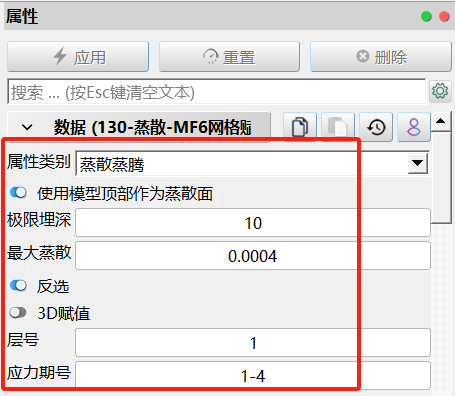Toggle 使用模型顶部作为蒸散面 switch

pyautogui.click(x=18, y=193)
